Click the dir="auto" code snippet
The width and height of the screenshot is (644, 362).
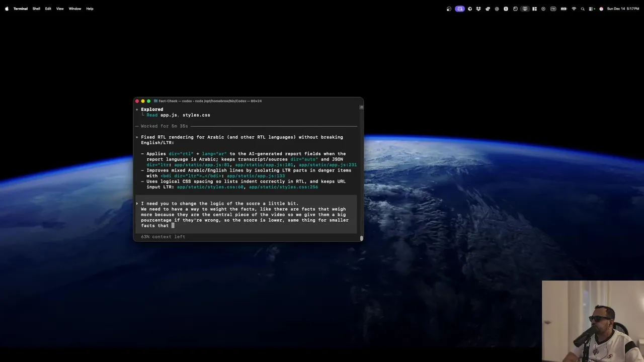304,159
